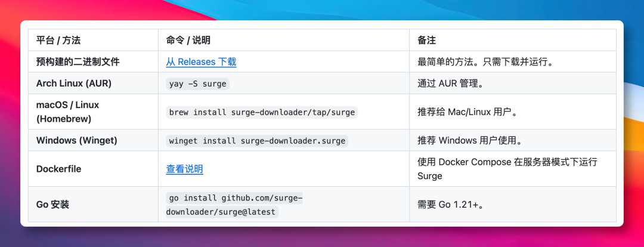Select the brew install surge-downloader/tap/surge command
The image size is (644, 247).
click(x=261, y=112)
